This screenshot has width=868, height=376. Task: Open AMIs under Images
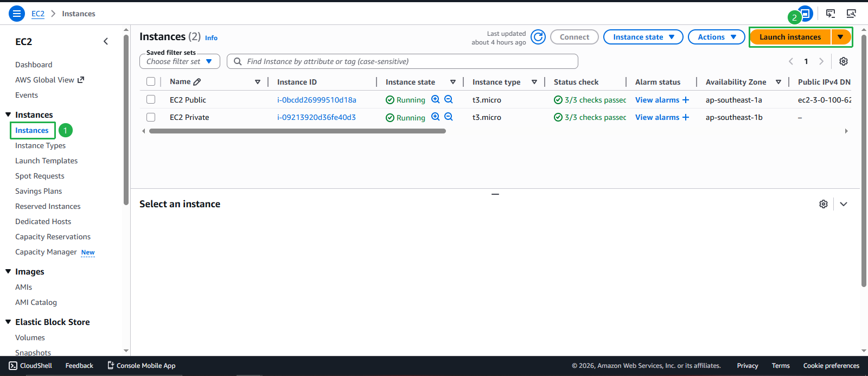coord(23,287)
